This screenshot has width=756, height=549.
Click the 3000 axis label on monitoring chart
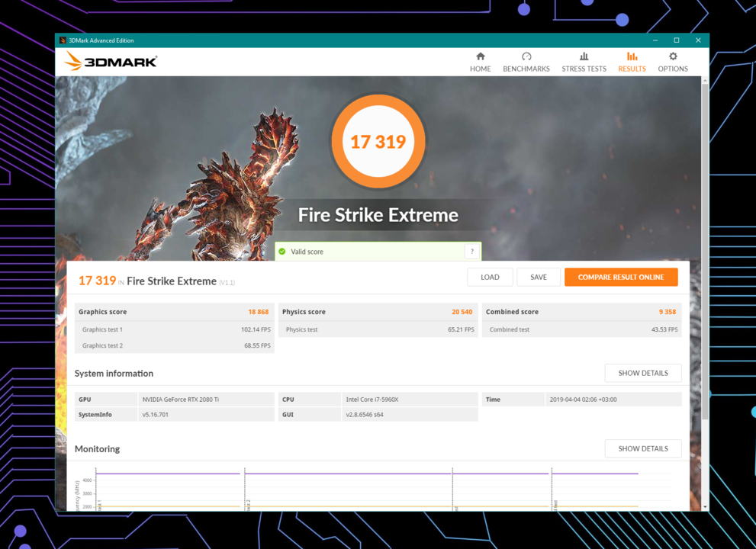coord(87,493)
